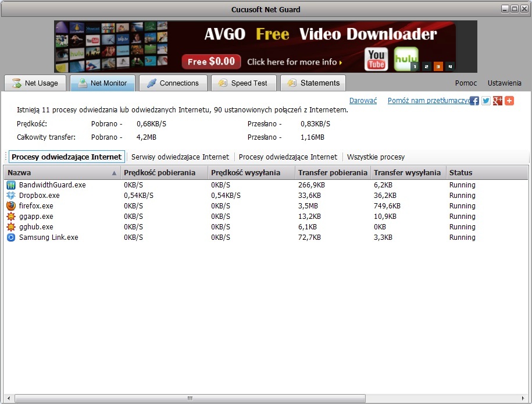Open the Connections tab

(173, 83)
